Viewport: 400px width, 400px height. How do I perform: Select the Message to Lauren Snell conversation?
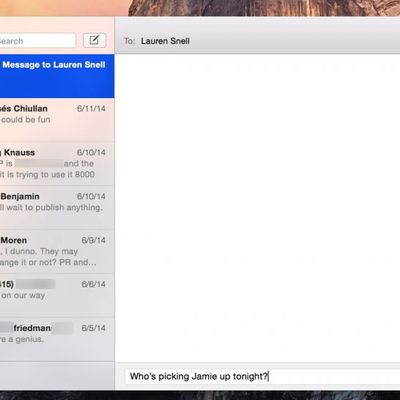(x=57, y=76)
